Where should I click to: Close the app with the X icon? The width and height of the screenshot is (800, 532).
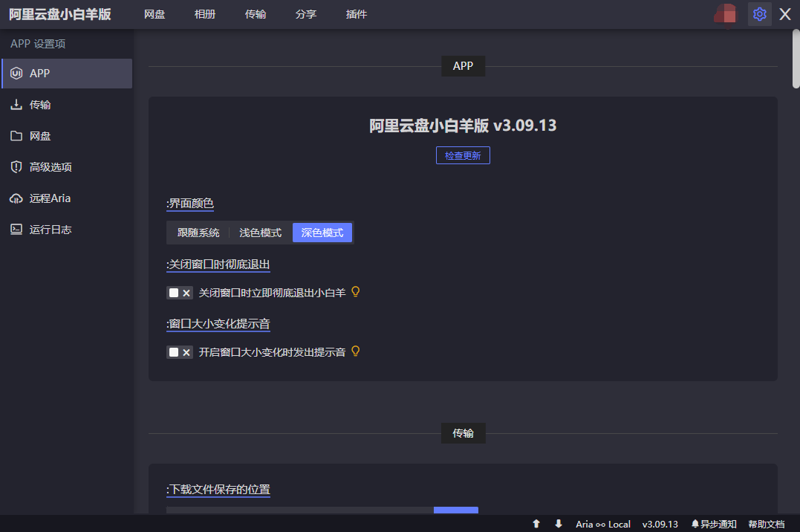click(785, 14)
